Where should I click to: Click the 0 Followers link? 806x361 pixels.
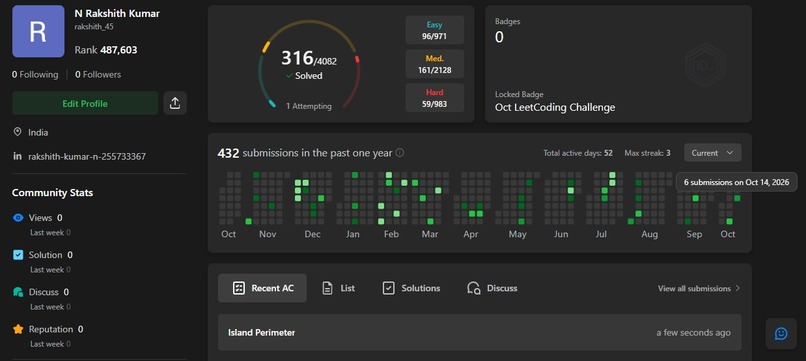click(98, 75)
